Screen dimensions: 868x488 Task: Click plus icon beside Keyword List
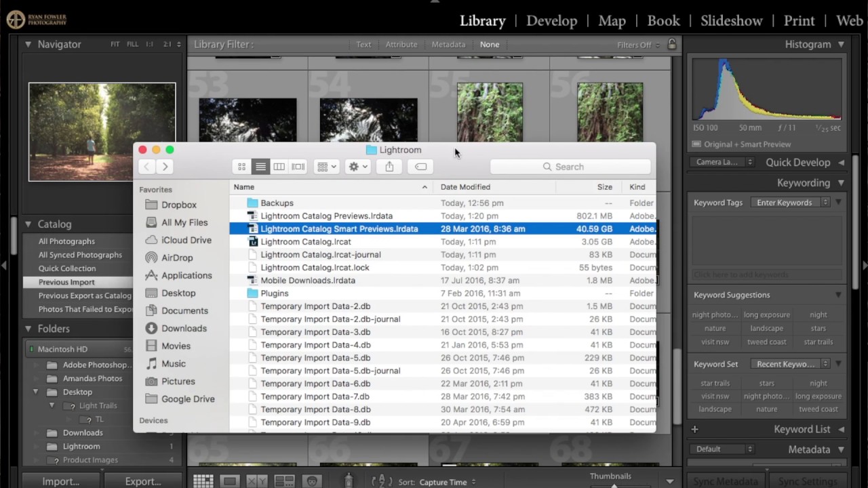tap(694, 429)
